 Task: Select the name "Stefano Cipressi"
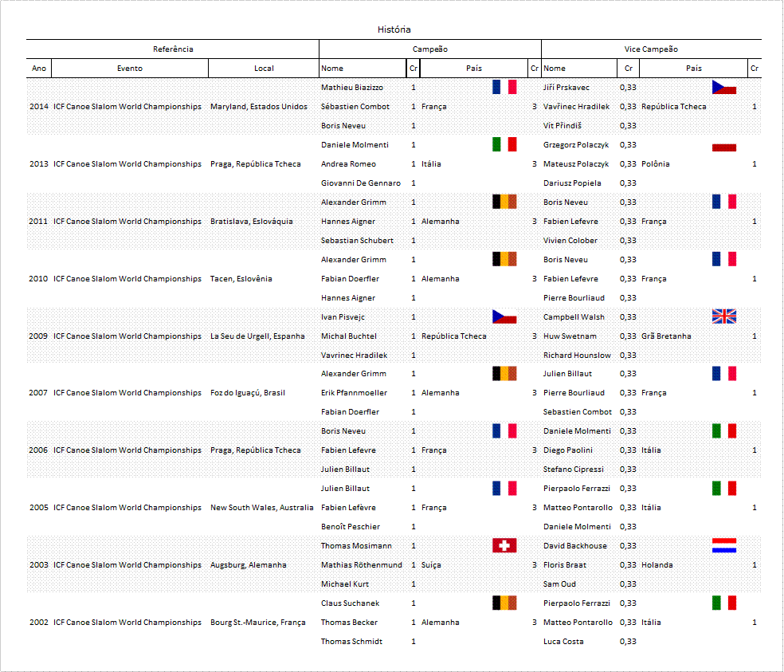[x=574, y=470]
